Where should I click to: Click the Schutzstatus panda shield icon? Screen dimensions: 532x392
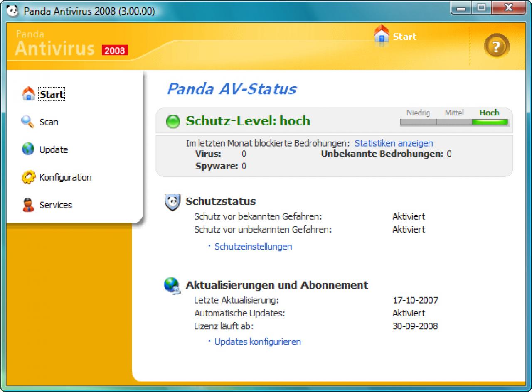[172, 202]
